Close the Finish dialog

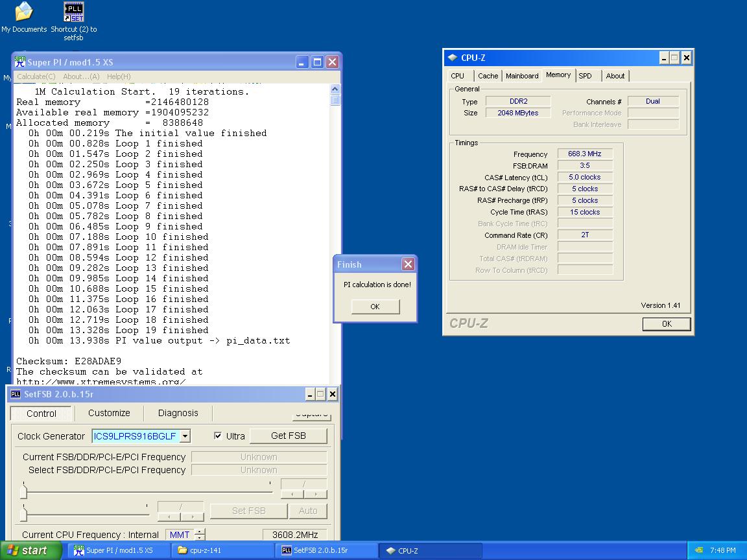tap(408, 264)
